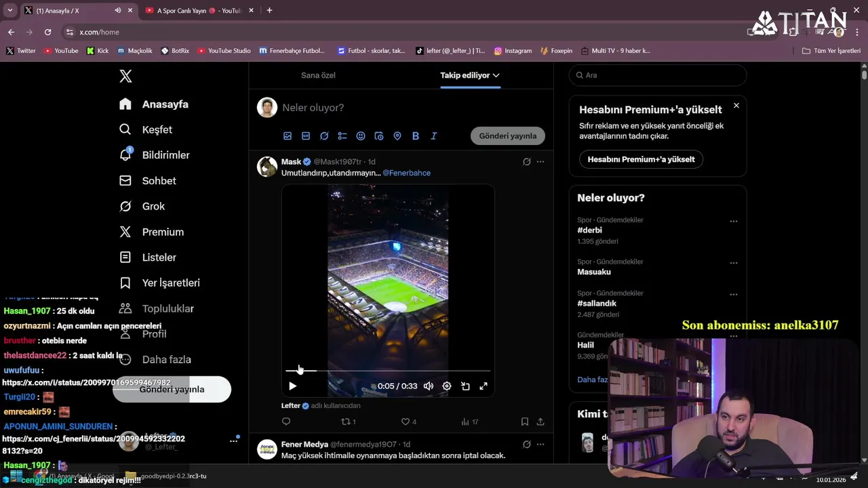Open Tüm Yer İşaretleri folder

[831, 51]
